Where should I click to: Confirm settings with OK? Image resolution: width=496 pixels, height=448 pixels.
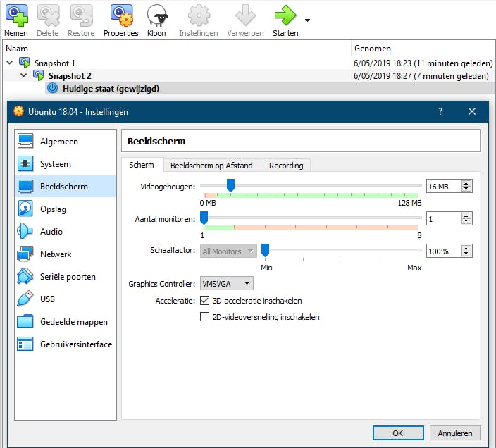[x=398, y=433]
